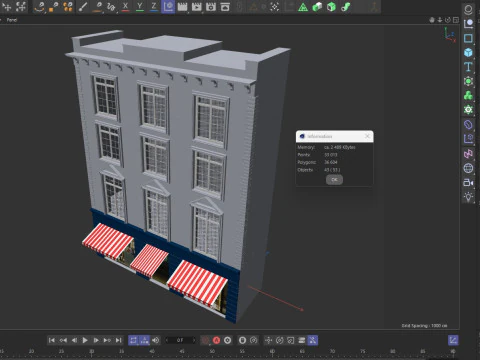Go to start of animation

click(52, 340)
